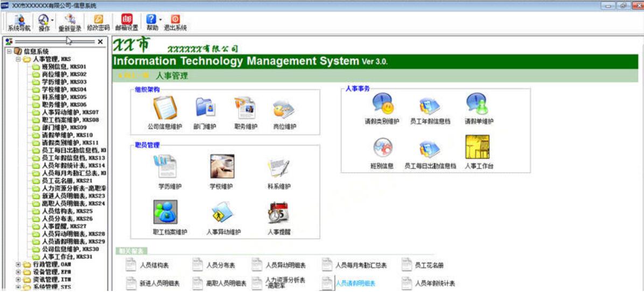Select tree item 人事工作台, HRS31

click(67, 256)
